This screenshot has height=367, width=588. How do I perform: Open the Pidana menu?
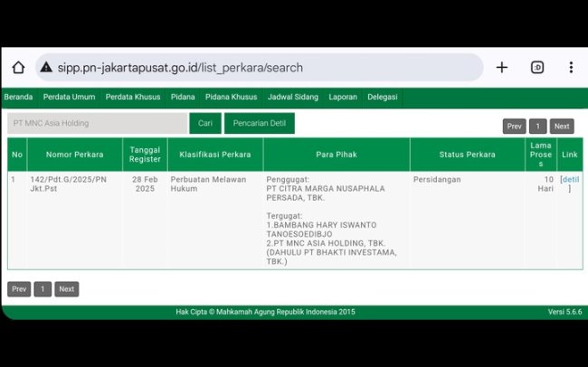tap(183, 97)
